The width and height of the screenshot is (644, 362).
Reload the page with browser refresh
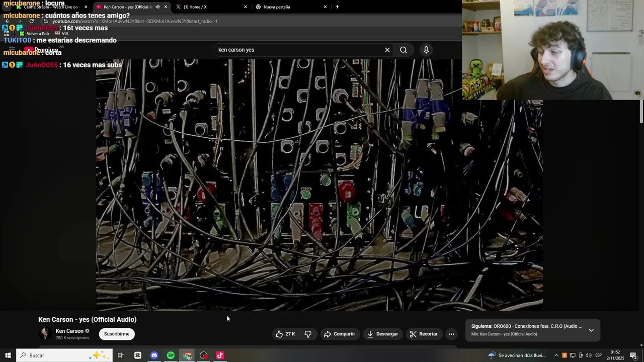pyautogui.click(x=31, y=21)
